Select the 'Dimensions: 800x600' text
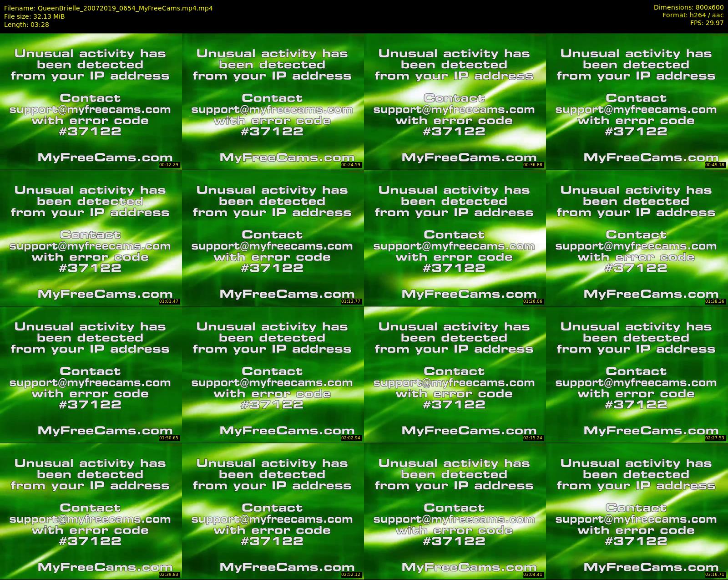Viewport: 728px width, 580px height. click(x=688, y=7)
